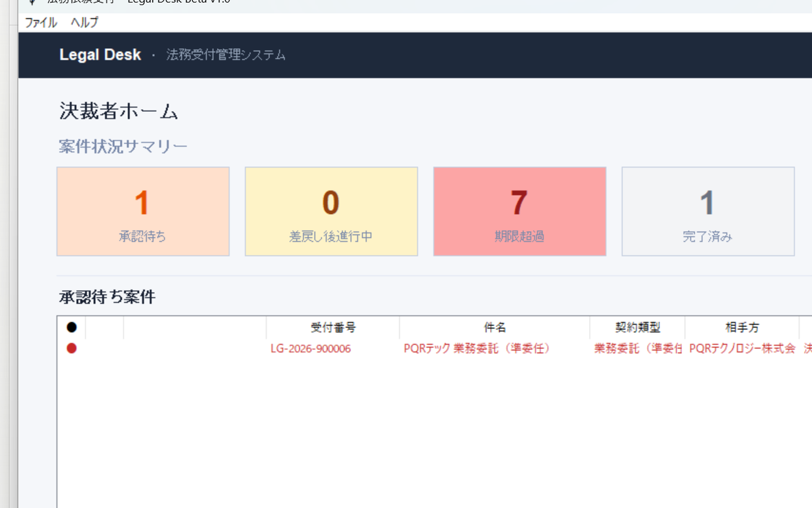The height and width of the screenshot is (508, 812).
Task: Select the 完了済み completed card
Action: [x=707, y=211]
